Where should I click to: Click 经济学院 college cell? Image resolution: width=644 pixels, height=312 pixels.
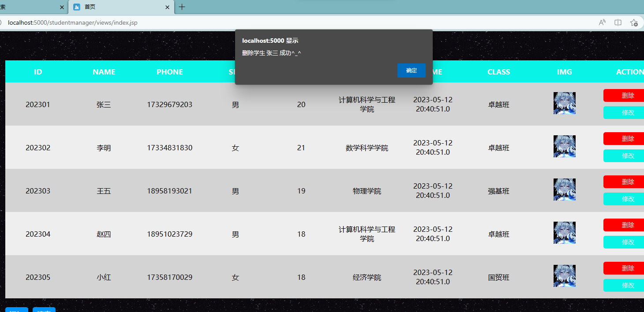pyautogui.click(x=367, y=277)
